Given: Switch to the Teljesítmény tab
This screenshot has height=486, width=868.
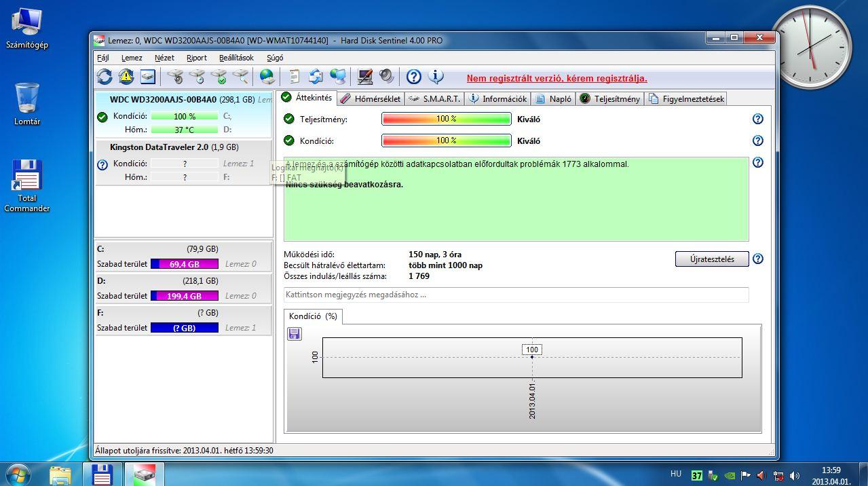Looking at the screenshot, I should pos(609,98).
